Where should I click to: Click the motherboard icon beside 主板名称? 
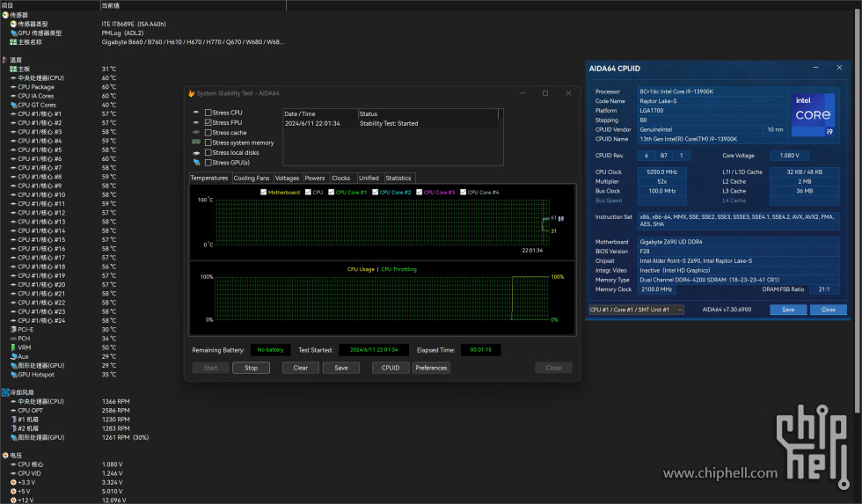[x=13, y=41]
